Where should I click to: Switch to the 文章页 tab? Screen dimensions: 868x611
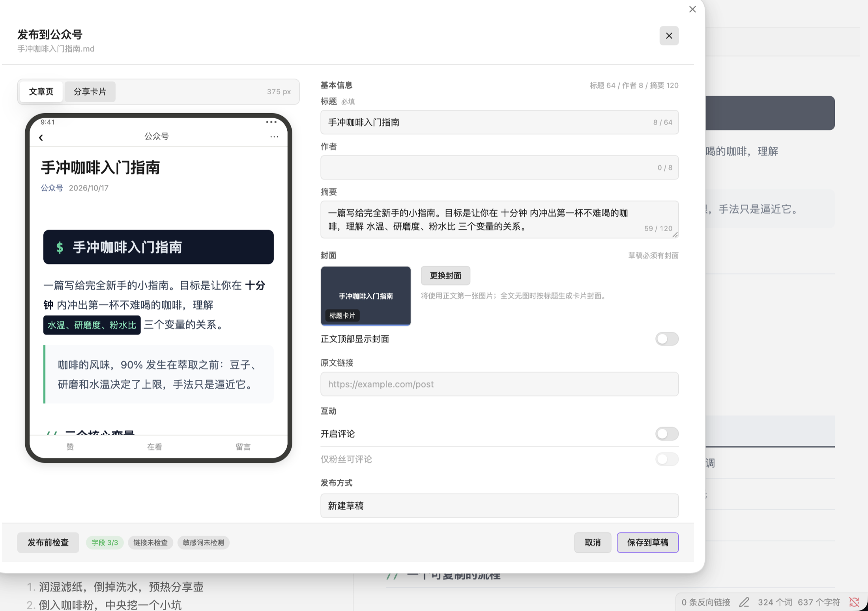pos(41,92)
